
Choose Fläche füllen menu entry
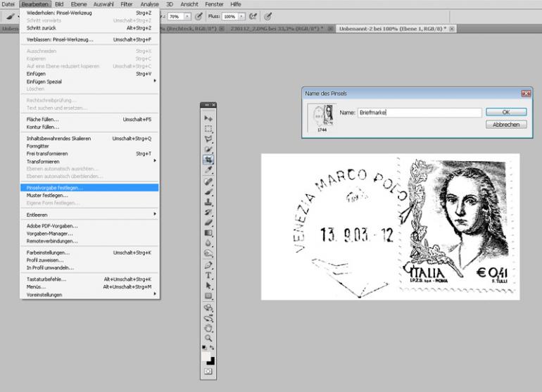point(90,119)
